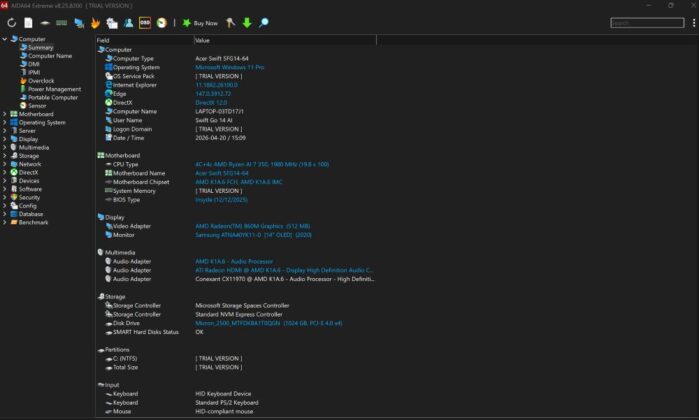The height and width of the screenshot is (420, 699).
Task: Expand the Motherboard tree node
Action: pyautogui.click(x=4, y=114)
